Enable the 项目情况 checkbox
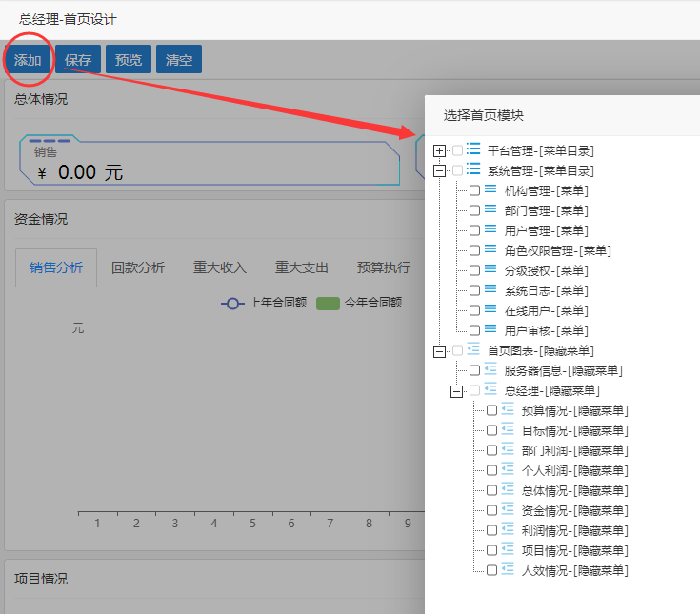700x614 pixels. [491, 550]
